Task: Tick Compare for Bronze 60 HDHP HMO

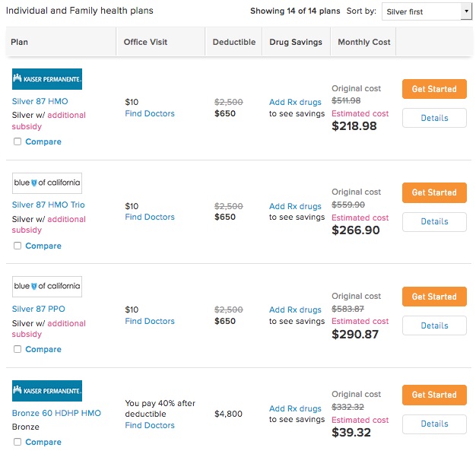Action: [x=17, y=442]
